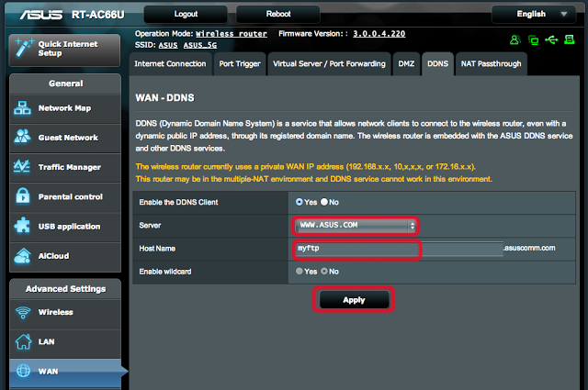Click the green USB status icon
This screenshot has width=588, height=390.
[x=550, y=40]
